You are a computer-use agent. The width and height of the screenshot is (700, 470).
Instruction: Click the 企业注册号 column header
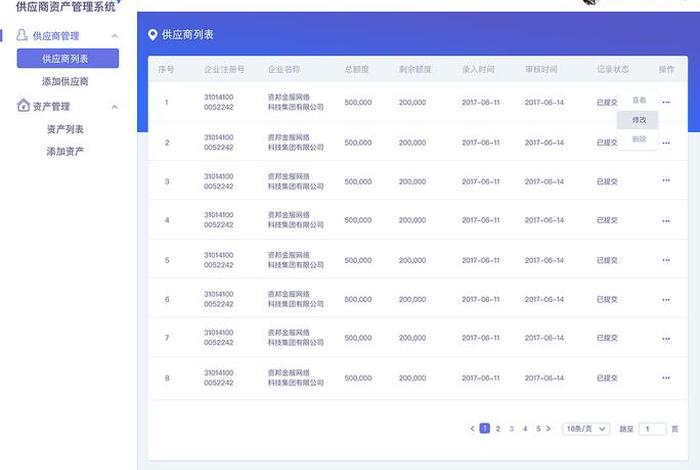tap(224, 69)
